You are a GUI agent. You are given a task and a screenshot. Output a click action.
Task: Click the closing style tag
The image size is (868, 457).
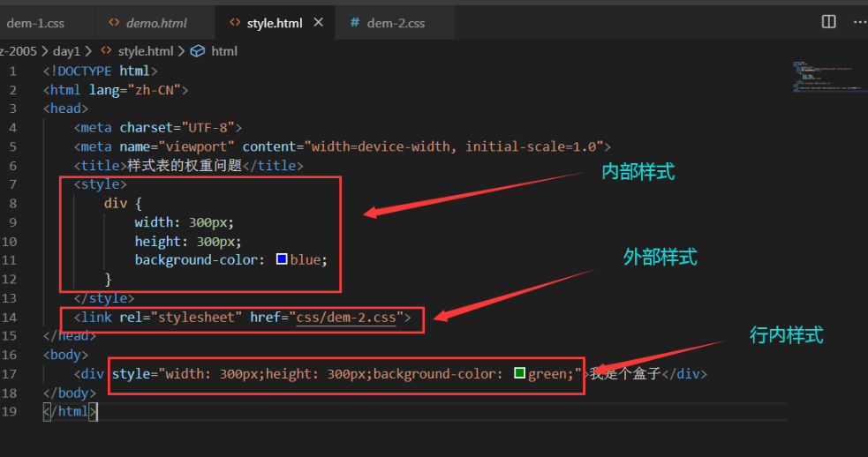pos(104,298)
